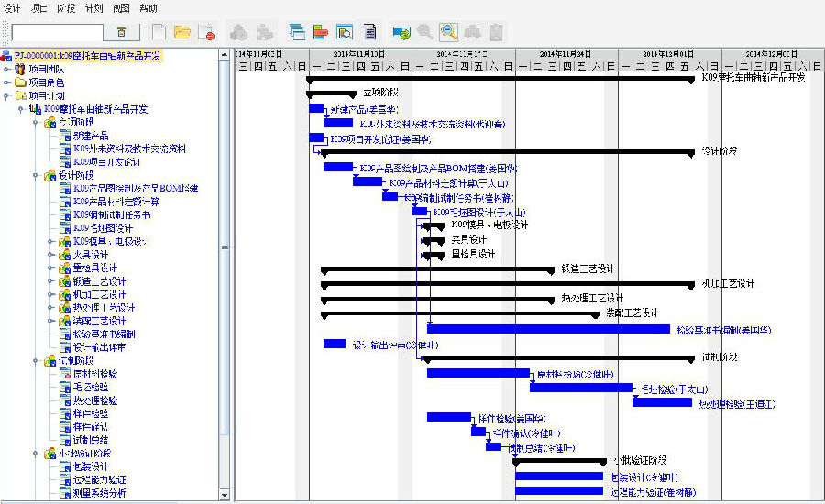The image size is (825, 504).
Task: Click the 原材料检验 Gantt bar
Action: click(x=478, y=373)
